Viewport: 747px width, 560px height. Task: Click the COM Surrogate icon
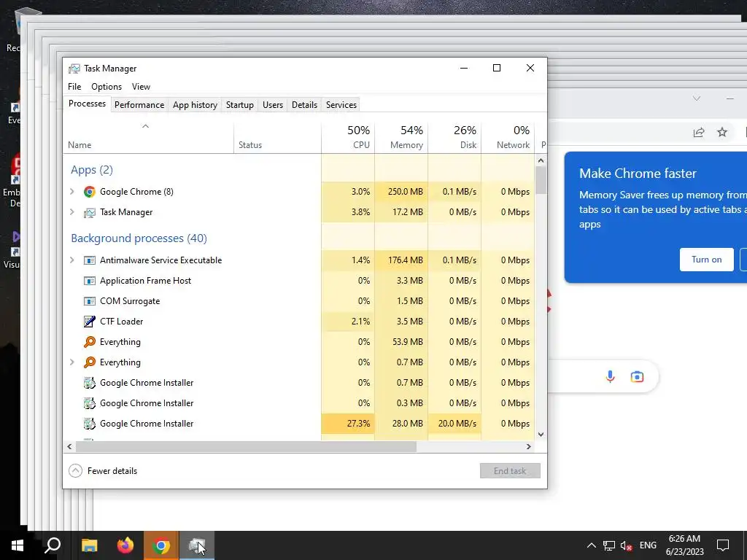point(89,301)
